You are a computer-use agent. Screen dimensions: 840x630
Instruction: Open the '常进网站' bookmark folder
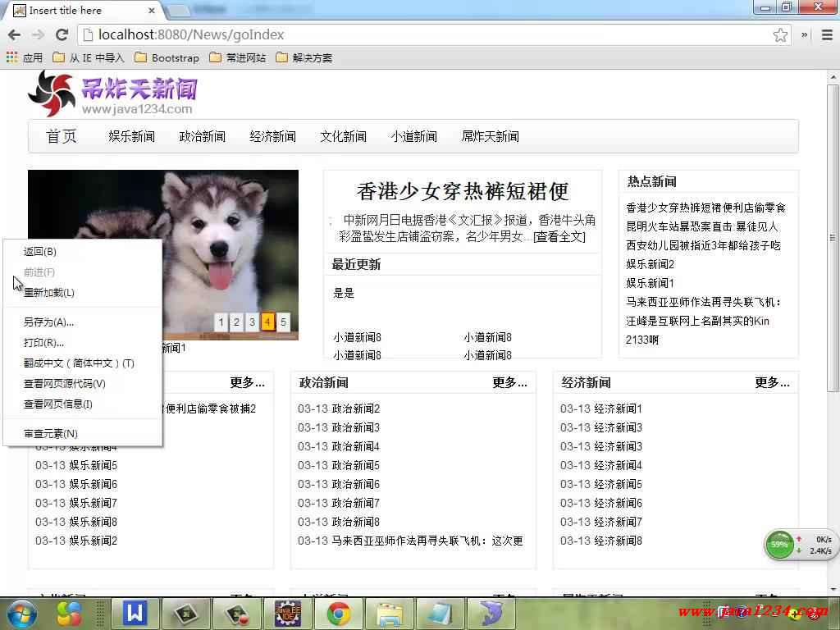coord(238,57)
